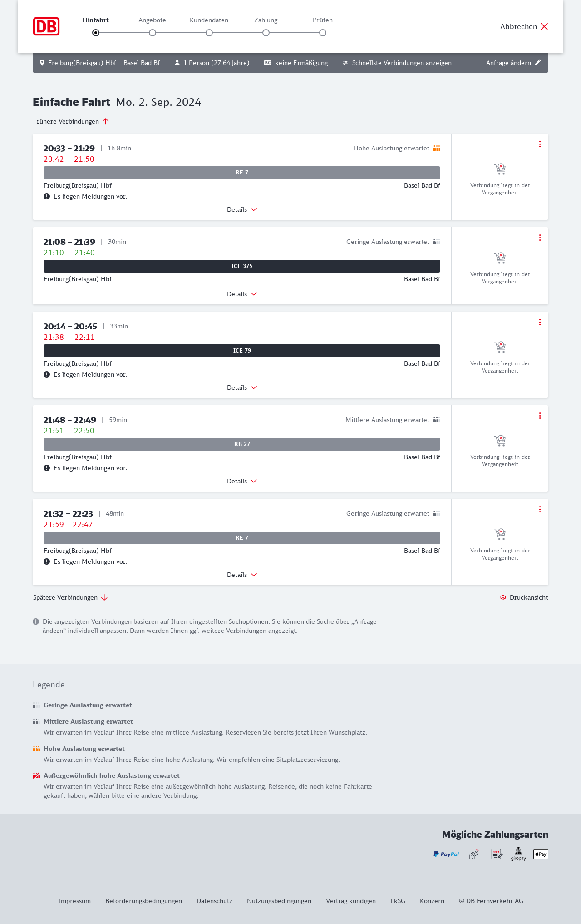Open three-dot menu for ICE 375 connection
Image resolution: width=581 pixels, height=924 pixels.
(540, 238)
